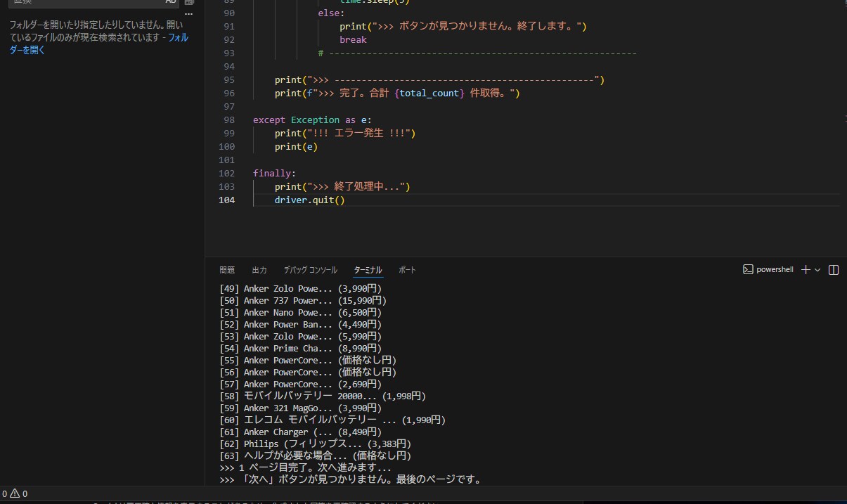Click the 'break' statement in the code
The image size is (847, 504).
(x=353, y=40)
